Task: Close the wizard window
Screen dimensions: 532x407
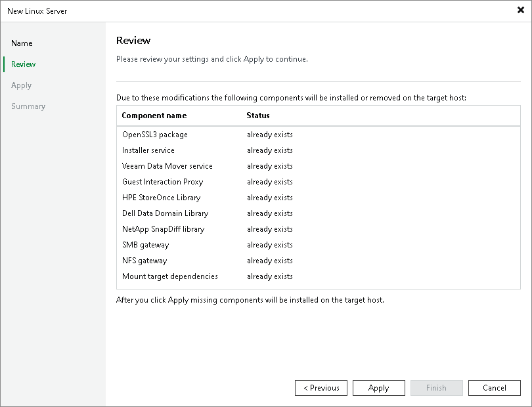Action: pyautogui.click(x=520, y=10)
